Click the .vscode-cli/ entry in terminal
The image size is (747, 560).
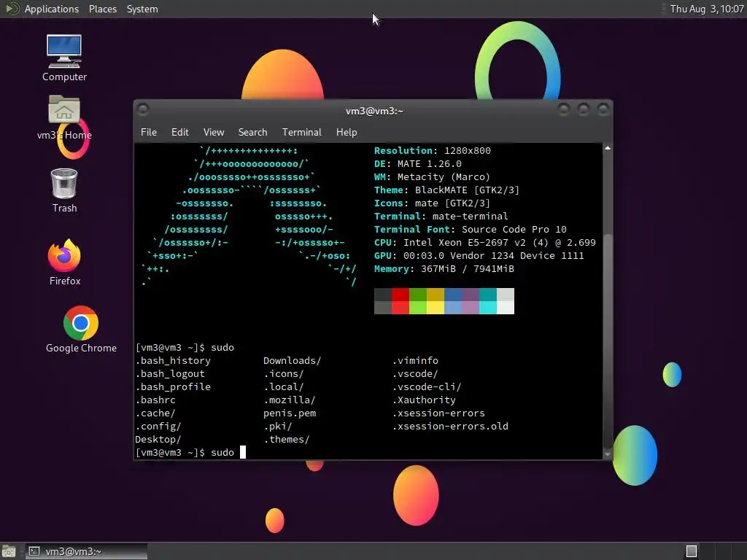pos(426,386)
